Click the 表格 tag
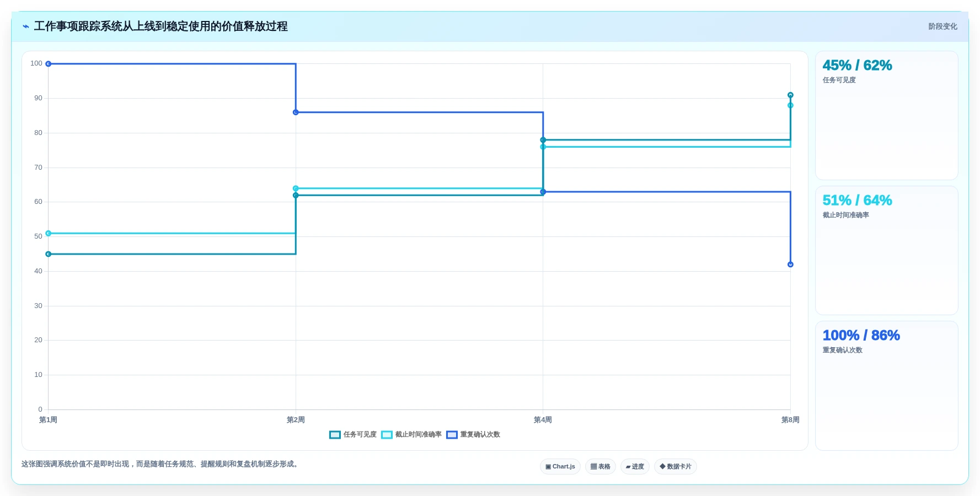The width and height of the screenshot is (980, 496). point(601,467)
